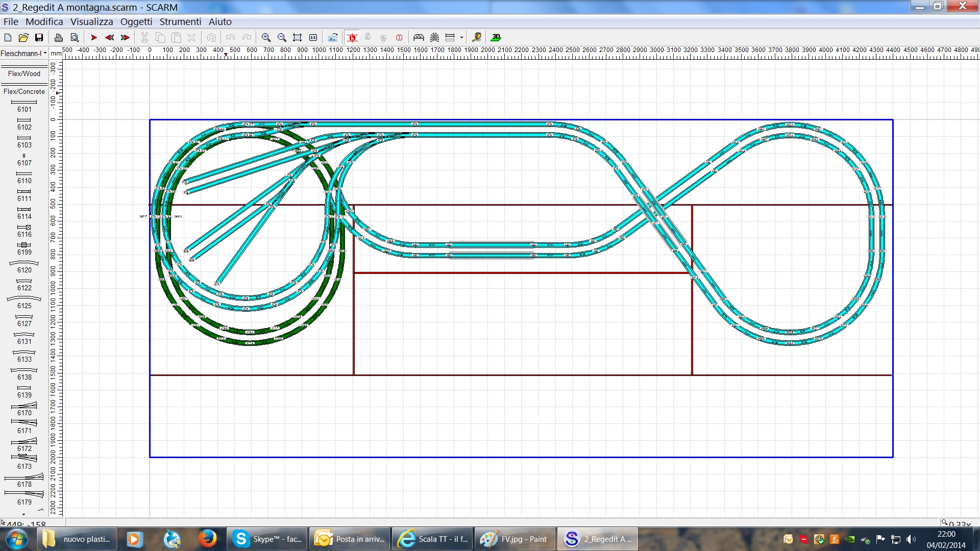Expand the layers dropdown arrow

click(x=461, y=38)
